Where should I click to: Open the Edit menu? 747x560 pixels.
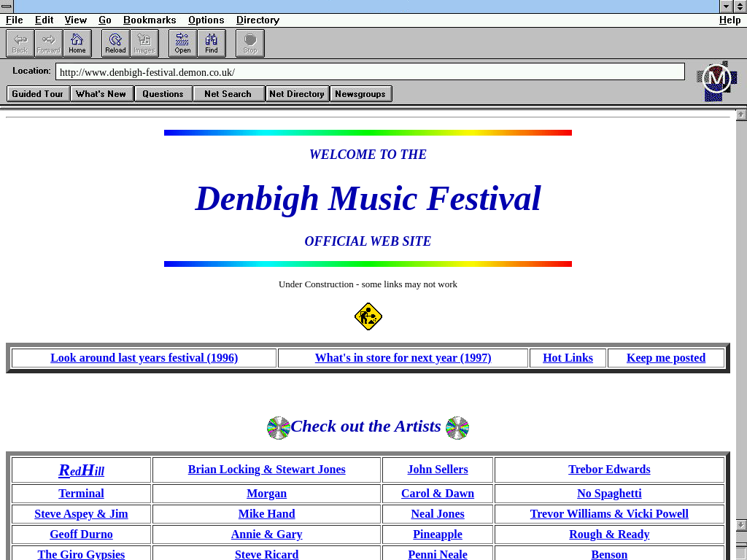pos(44,20)
